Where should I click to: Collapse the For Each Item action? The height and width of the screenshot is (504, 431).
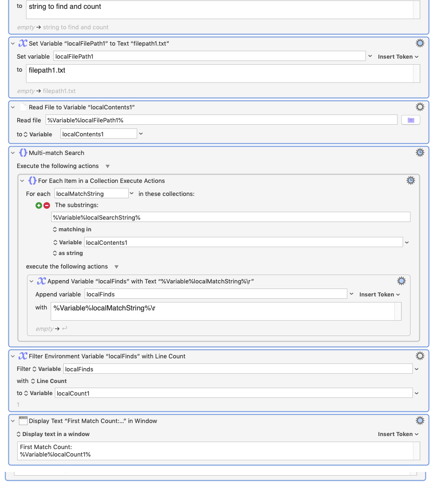coord(22,181)
